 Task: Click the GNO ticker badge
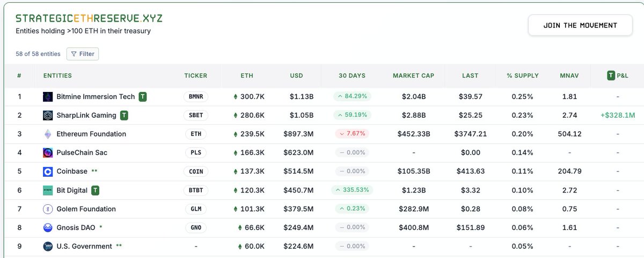pos(195,227)
